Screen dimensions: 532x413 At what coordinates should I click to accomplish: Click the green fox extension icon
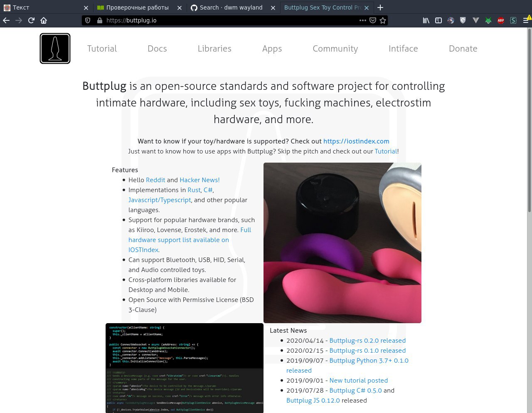click(488, 20)
